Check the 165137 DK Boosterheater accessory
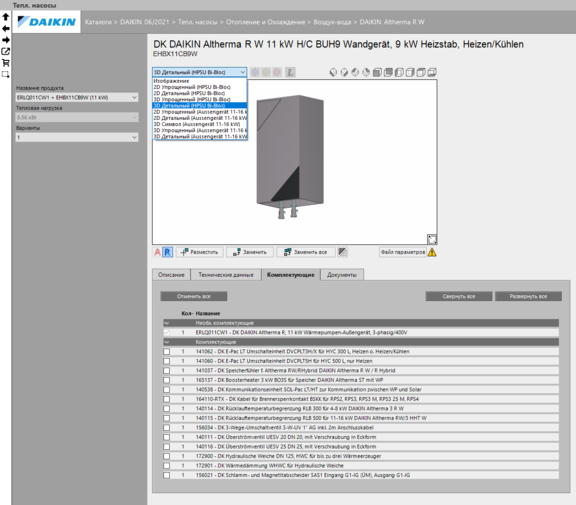This screenshot has width=576, height=505. coord(167,380)
